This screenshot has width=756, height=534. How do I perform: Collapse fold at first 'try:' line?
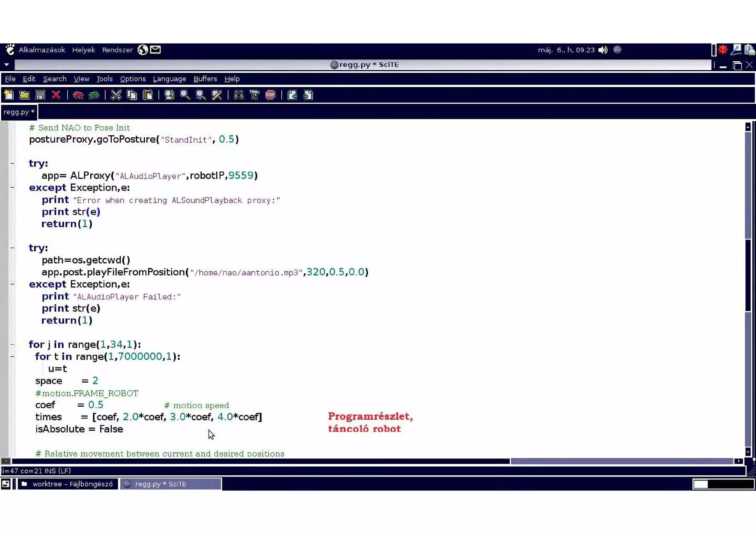point(12,163)
